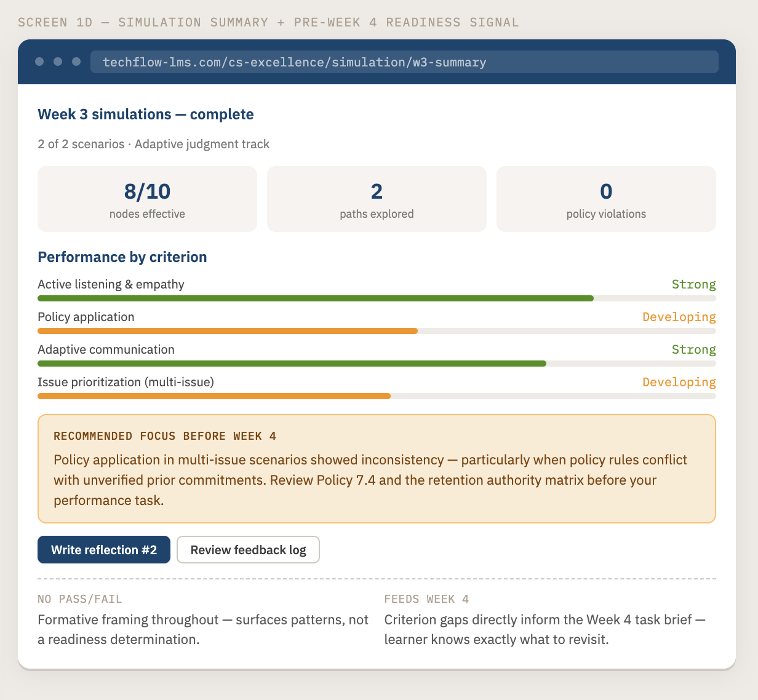Click the Developing rating for Issue prioritization
Viewport: 758px width, 700px height.
pyautogui.click(x=679, y=382)
